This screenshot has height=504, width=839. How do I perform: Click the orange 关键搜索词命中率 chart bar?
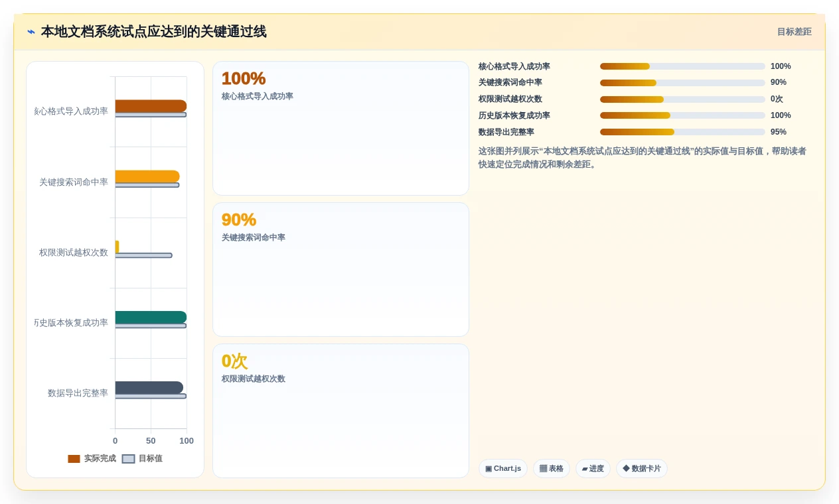pos(147,176)
